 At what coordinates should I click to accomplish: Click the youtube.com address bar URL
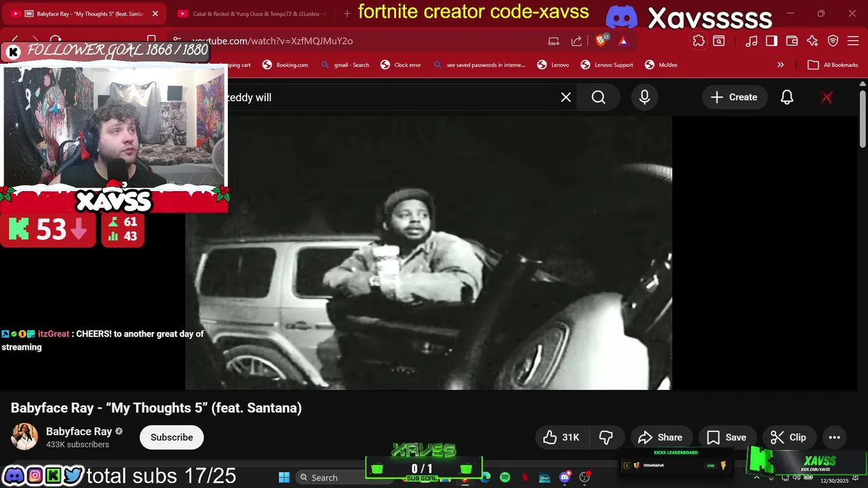272,41
